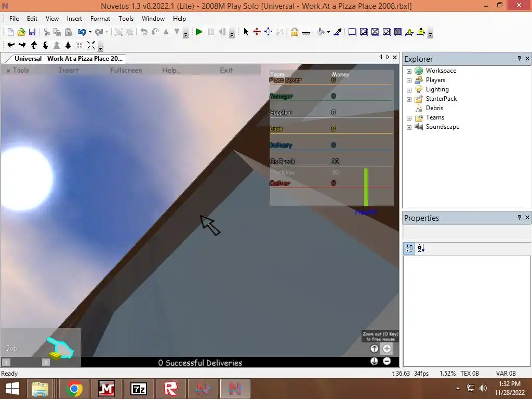Save the place with the floppy icon
Image resolution: width=532 pixels, height=399 pixels.
pyautogui.click(x=32, y=32)
